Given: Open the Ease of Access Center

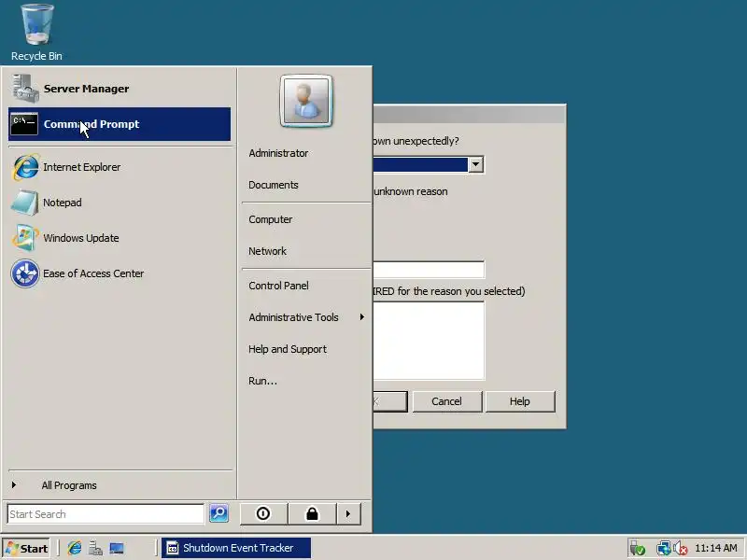Looking at the screenshot, I should click(120, 273).
